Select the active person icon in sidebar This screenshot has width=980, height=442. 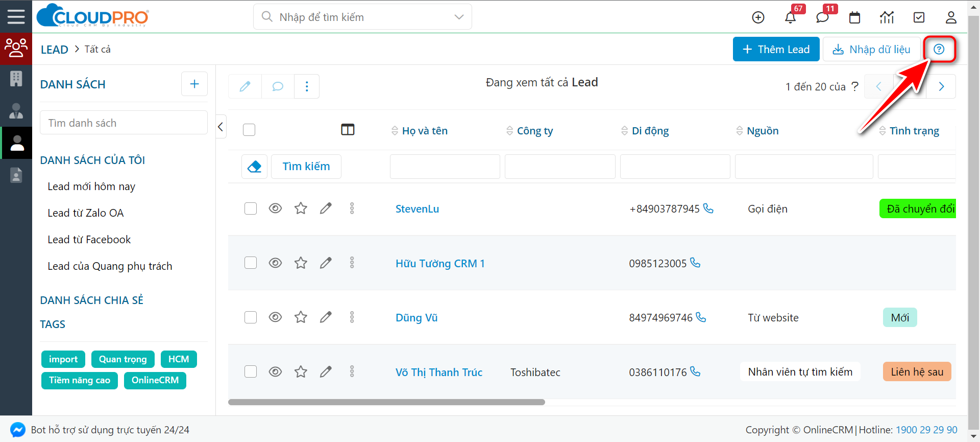pyautogui.click(x=17, y=143)
